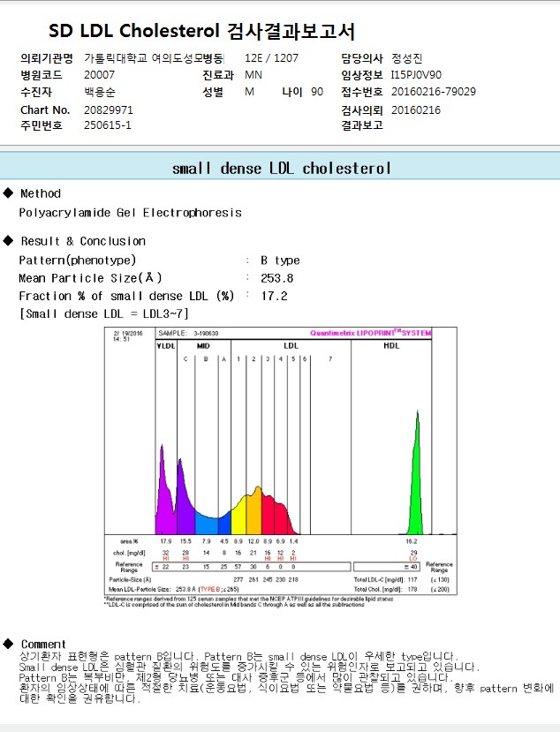Viewport: 560px width, 732px height.
Task: Click the '나이' label
Action: click(291, 92)
